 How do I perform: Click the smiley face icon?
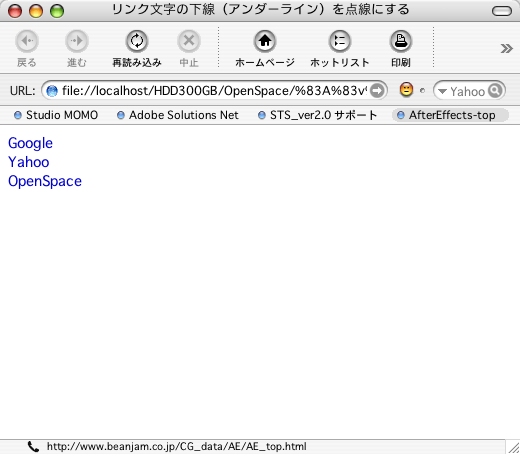[x=406, y=90]
